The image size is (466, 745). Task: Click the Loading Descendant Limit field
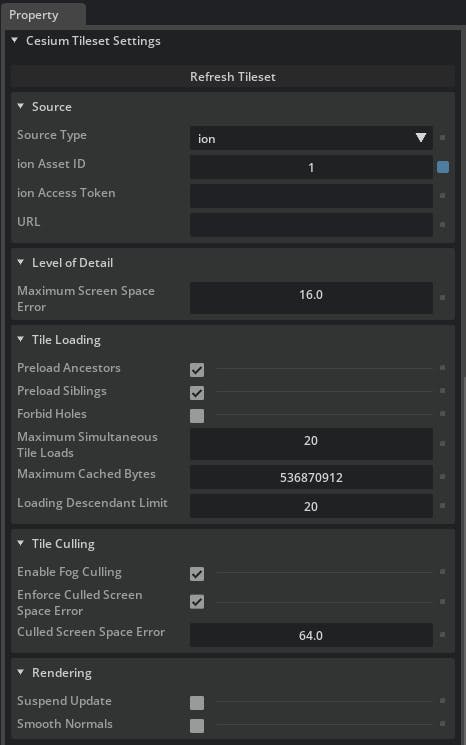click(x=311, y=506)
